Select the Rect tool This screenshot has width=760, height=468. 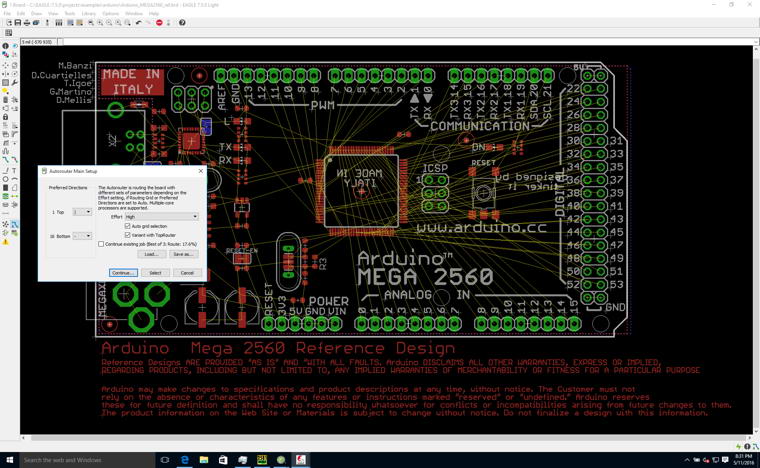pyautogui.click(x=5, y=187)
